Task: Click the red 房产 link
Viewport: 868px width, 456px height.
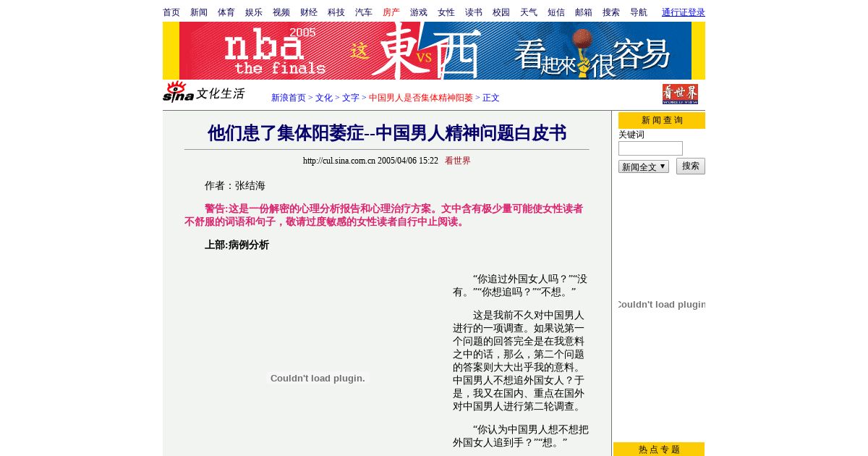Action: coord(391,12)
